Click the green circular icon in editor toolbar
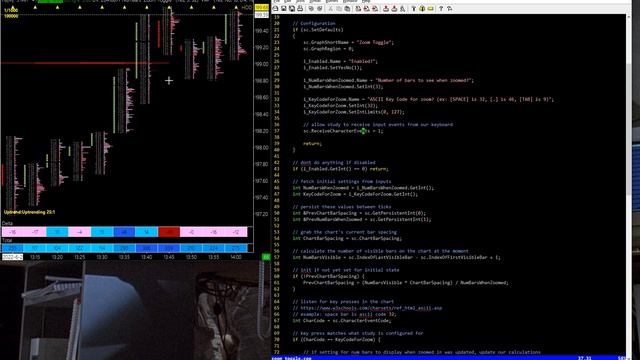The image size is (640, 360). coord(422,9)
